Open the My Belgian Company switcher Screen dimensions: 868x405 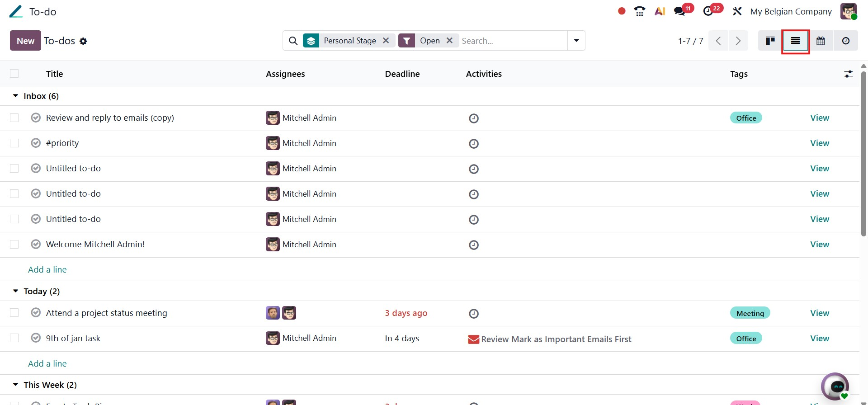[x=791, y=11]
